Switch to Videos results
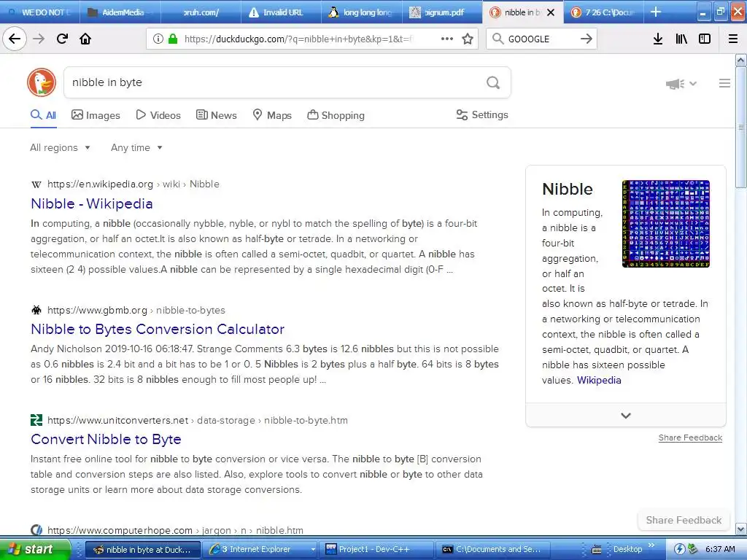Viewport: 747px width, 560px height. [158, 115]
